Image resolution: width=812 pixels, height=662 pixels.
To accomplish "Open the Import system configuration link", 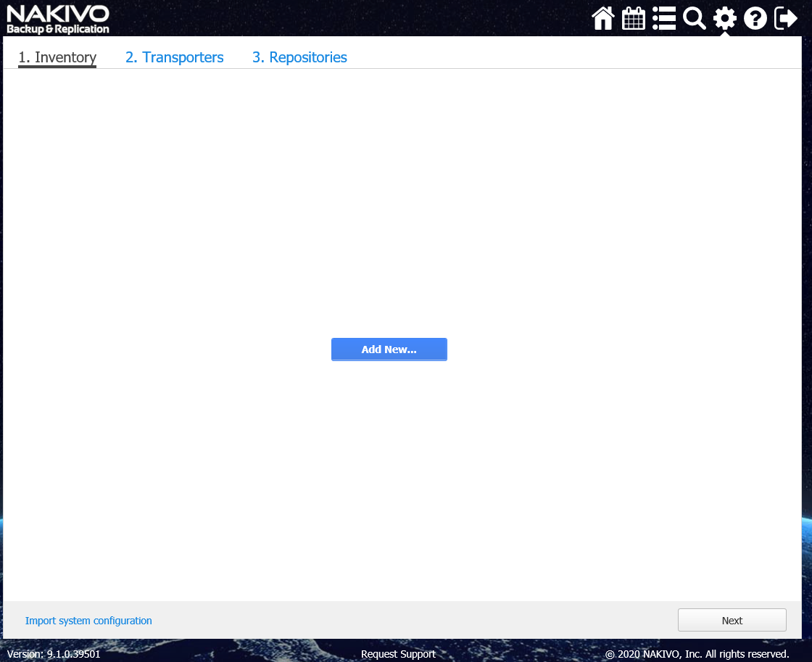I will point(88,621).
